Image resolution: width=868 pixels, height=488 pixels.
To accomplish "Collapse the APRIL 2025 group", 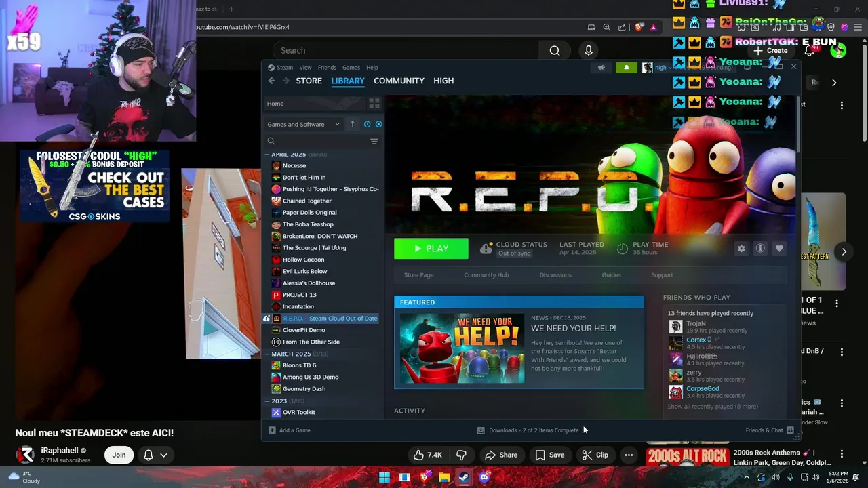I will pyautogui.click(x=296, y=155).
